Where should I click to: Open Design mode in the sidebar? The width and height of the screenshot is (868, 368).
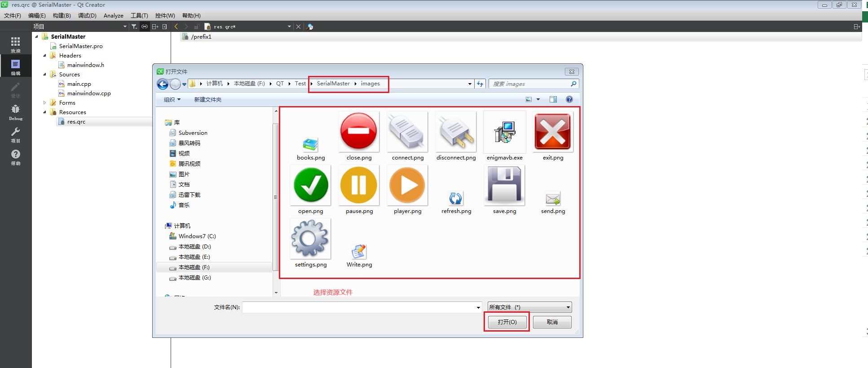(16, 89)
